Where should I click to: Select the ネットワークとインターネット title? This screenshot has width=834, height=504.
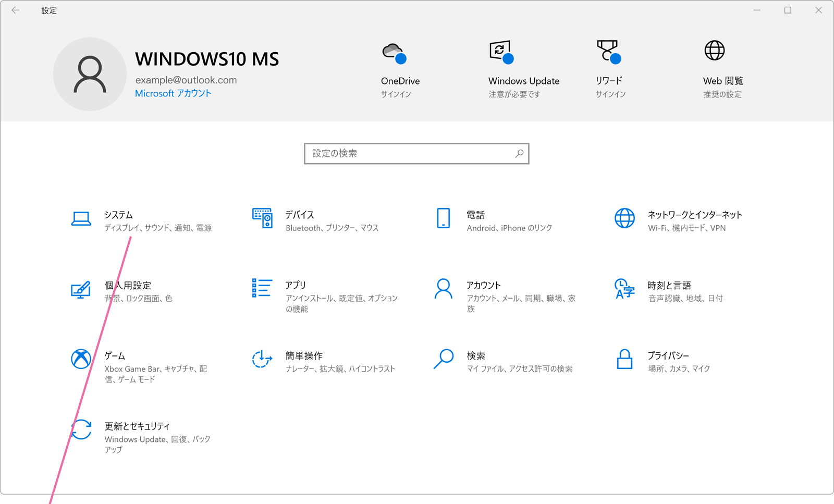pos(695,215)
